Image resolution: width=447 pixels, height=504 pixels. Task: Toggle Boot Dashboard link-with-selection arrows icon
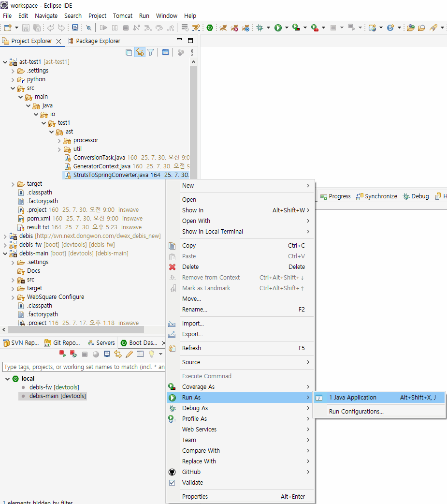(118, 354)
